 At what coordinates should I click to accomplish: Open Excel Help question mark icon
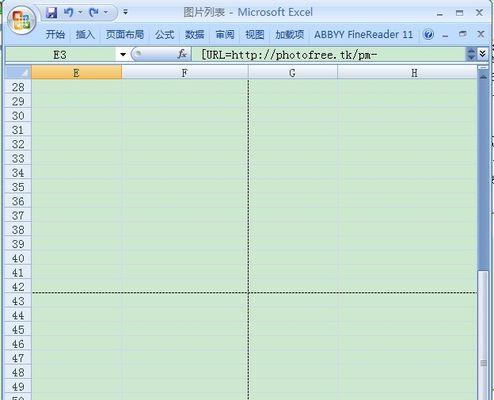(428, 34)
